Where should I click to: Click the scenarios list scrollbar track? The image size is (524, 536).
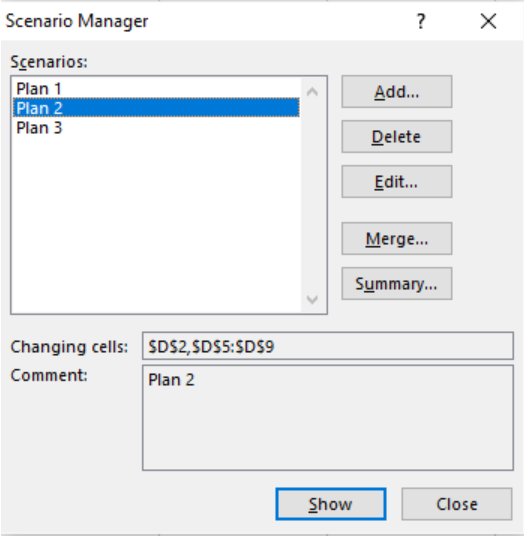pyautogui.click(x=312, y=196)
